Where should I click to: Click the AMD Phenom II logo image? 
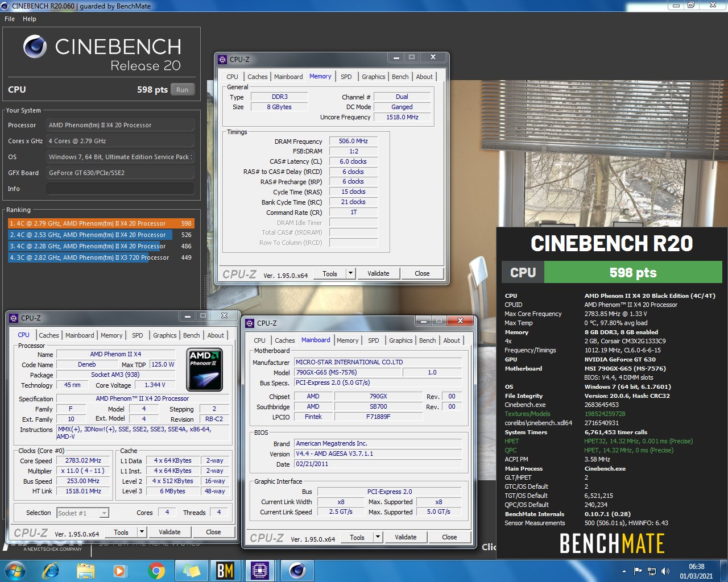(205, 370)
